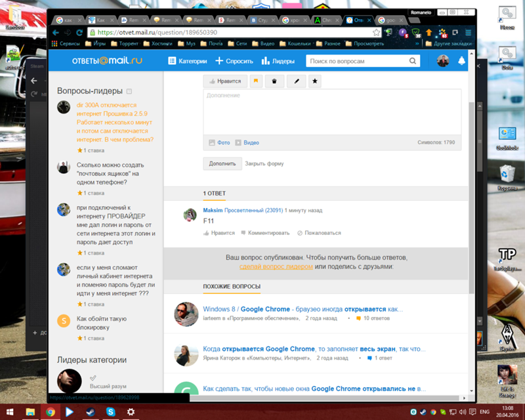Open the Recycle Bin desktop icon
525x420 pixels.
tap(507, 177)
